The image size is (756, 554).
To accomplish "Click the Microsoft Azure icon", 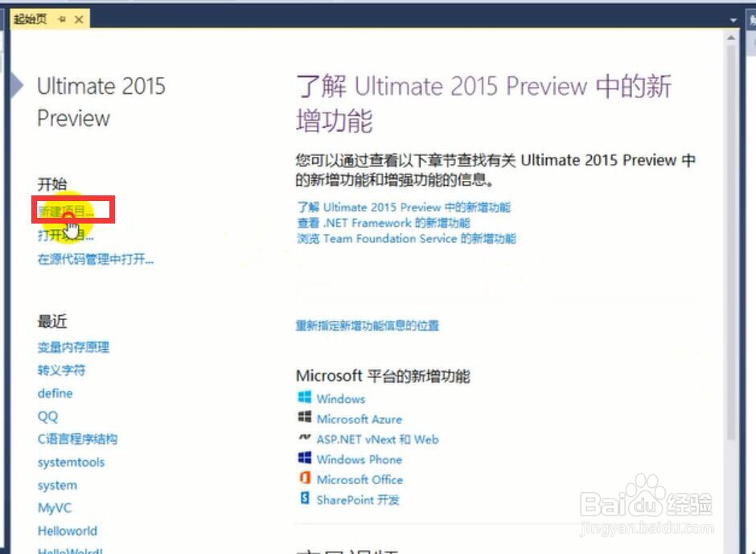I will pos(305,417).
